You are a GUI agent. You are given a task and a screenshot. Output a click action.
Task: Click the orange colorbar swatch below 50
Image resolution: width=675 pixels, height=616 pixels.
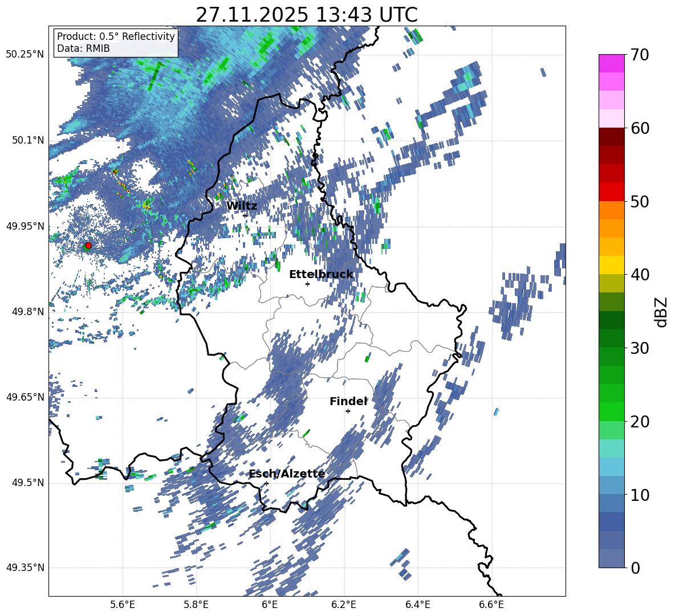coord(611,210)
